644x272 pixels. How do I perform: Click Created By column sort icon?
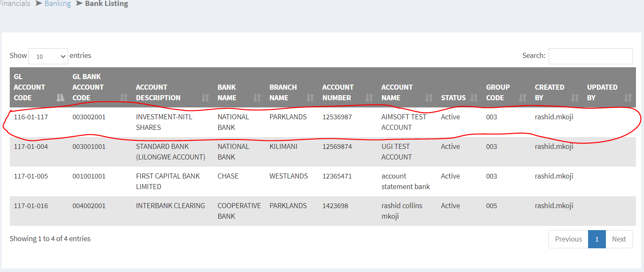pyautogui.click(x=575, y=98)
